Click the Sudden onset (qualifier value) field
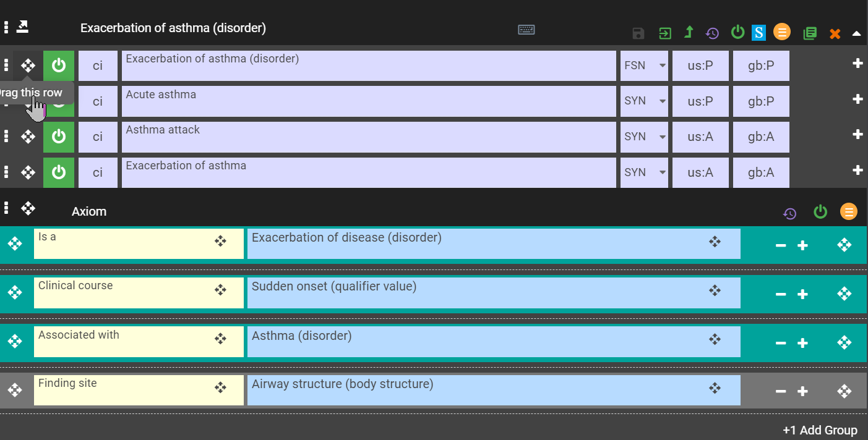The width and height of the screenshot is (868, 440). coord(494,293)
